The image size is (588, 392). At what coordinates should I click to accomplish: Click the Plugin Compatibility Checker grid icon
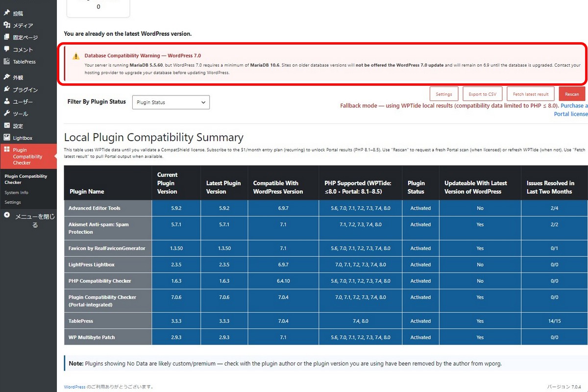coord(7,150)
